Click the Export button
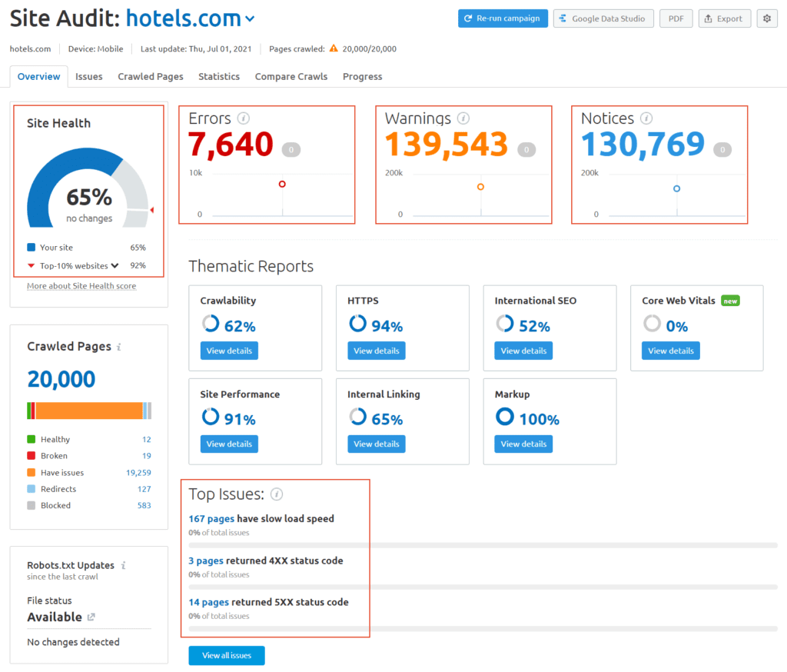The width and height of the screenshot is (787, 672). click(724, 18)
